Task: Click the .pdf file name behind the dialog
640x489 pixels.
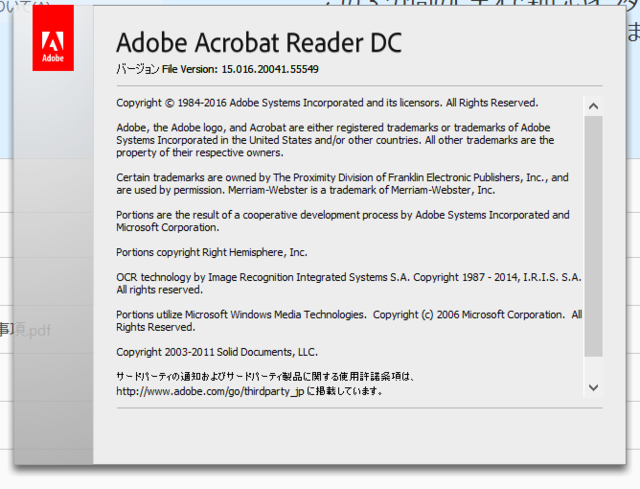Action: coord(25,329)
